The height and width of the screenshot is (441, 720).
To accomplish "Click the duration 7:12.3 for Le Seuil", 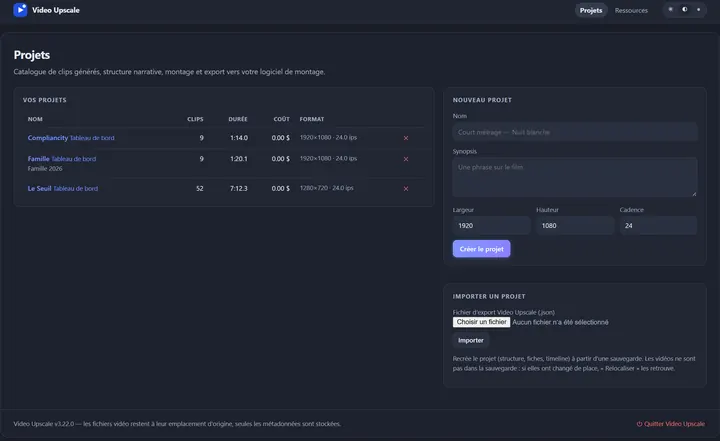I will coord(239,188).
